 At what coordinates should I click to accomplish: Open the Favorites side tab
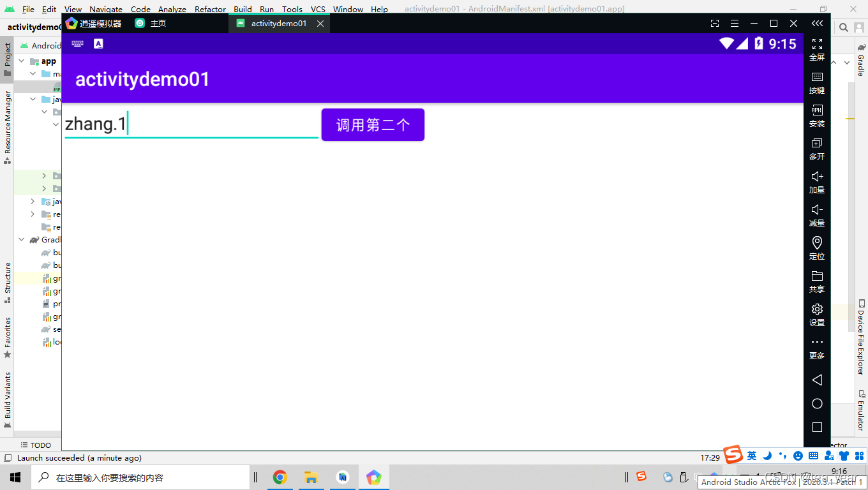(7, 338)
